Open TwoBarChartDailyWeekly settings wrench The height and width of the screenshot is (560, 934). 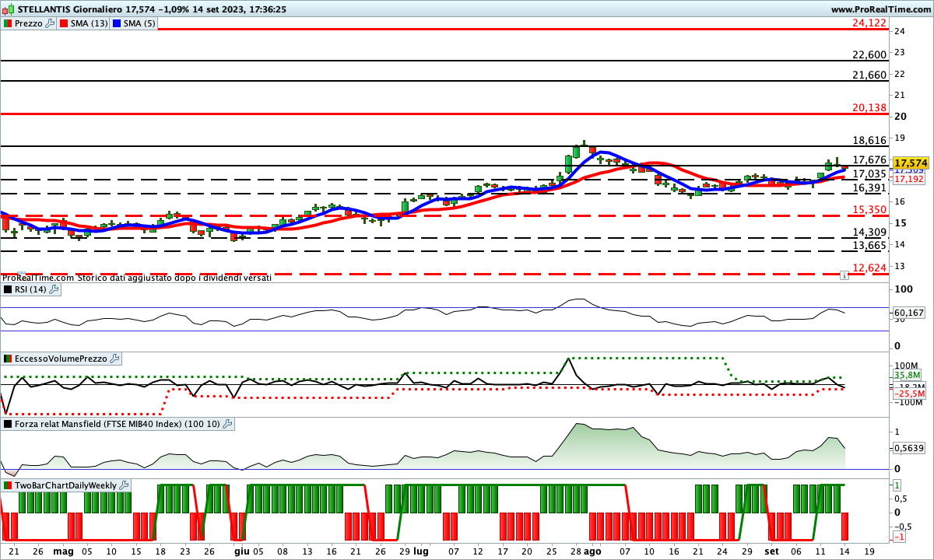point(124,485)
